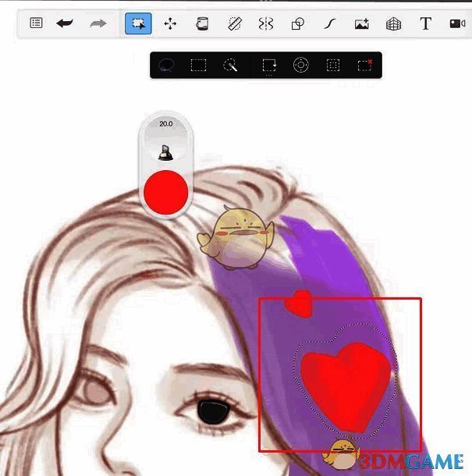This screenshot has width=472, height=476.
Task: Invert the selection using the dotted-square icon
Action: [x=333, y=66]
